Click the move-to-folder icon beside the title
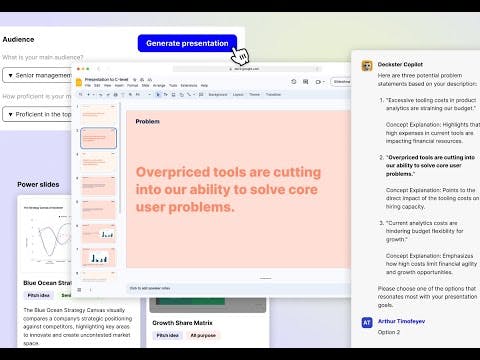480x360 pixels. coord(142,80)
